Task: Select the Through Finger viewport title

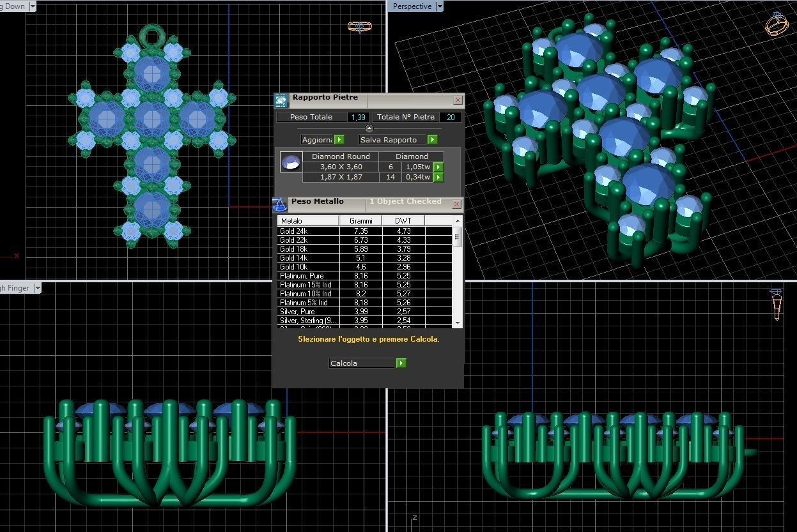Action: tap(16, 288)
